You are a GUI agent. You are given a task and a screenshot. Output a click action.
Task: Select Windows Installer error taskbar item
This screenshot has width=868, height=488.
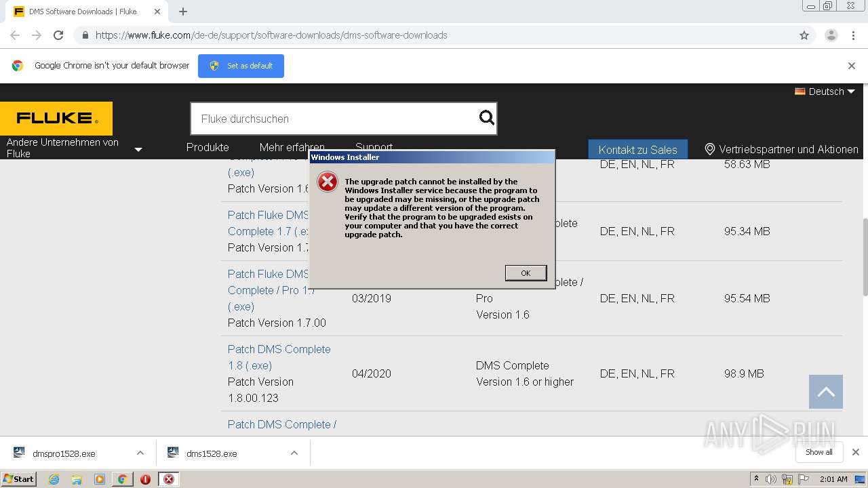[169, 479]
